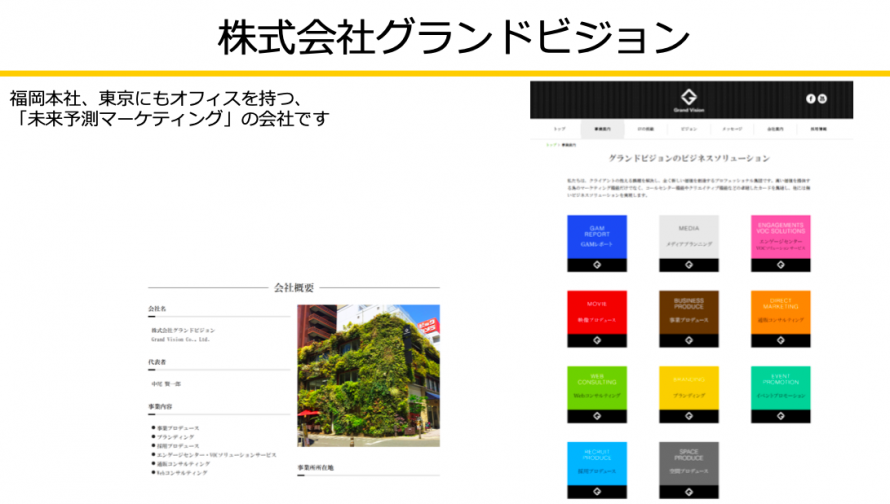Viewport: 890px width, 504px height.
Task: Open the green WEB CONSULTING tile
Action: [597, 394]
